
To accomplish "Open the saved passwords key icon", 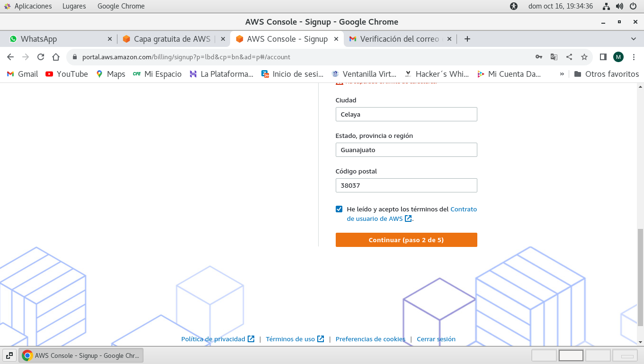I will (x=539, y=57).
